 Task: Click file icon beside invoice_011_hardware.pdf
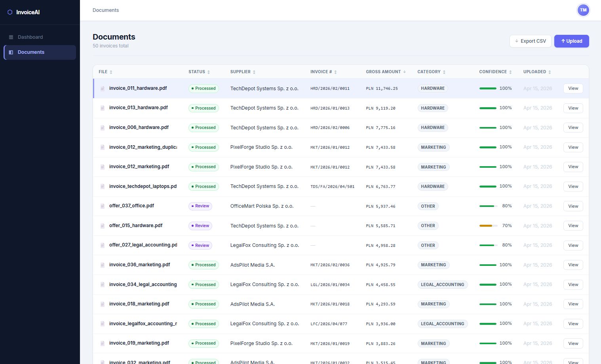click(x=103, y=89)
